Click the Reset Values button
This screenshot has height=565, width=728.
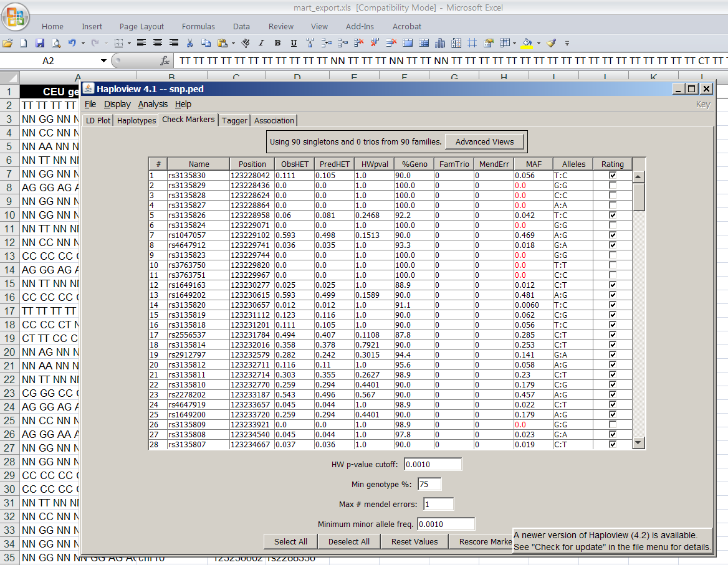coord(414,541)
